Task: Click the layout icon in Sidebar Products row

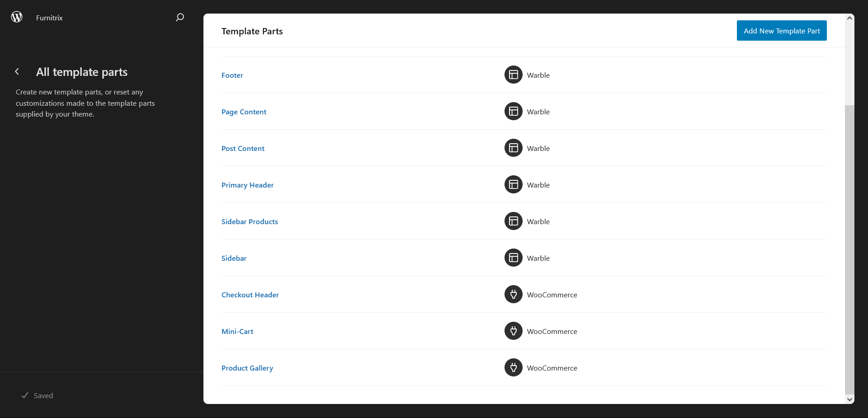Action: click(x=513, y=221)
